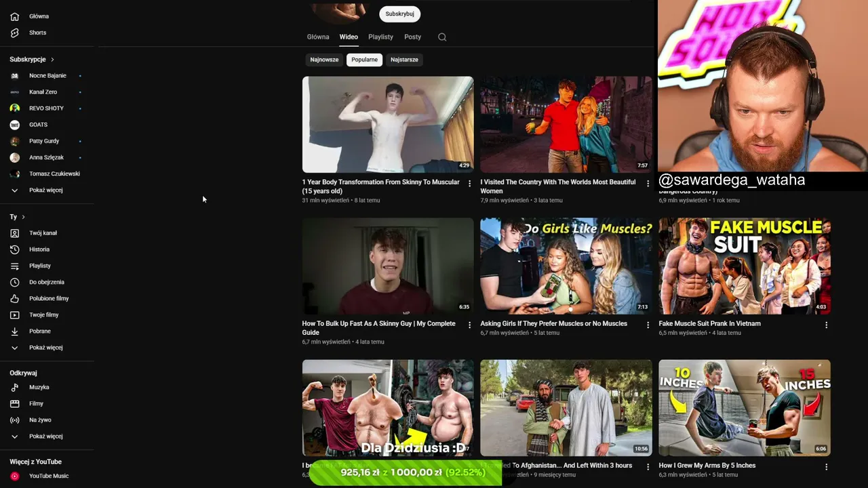This screenshot has height=488, width=868.
Task: Click the Twoje filmy icon
Action: [x=15, y=314]
